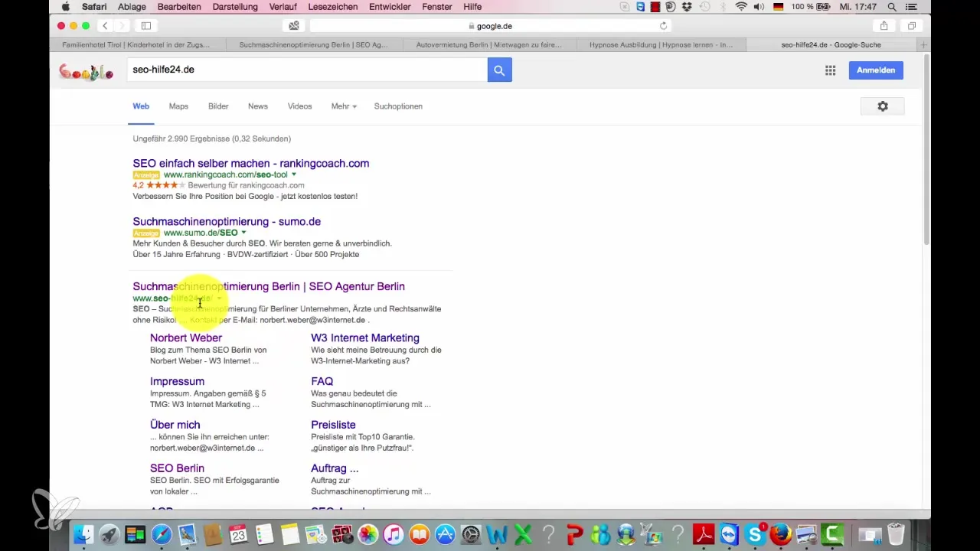The height and width of the screenshot is (551, 980).
Task: Click the Google search input field
Action: coord(307,70)
